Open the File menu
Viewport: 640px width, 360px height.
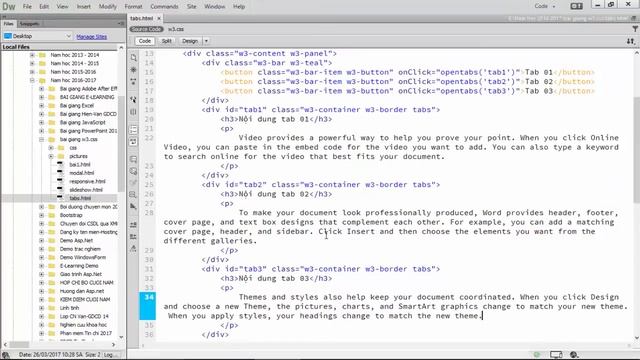[x=27, y=7]
